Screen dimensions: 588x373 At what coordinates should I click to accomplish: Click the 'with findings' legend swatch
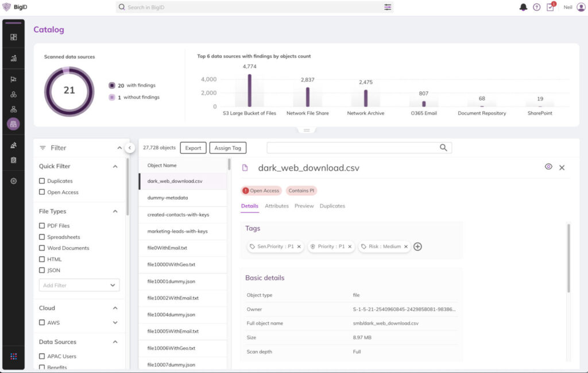tap(112, 85)
